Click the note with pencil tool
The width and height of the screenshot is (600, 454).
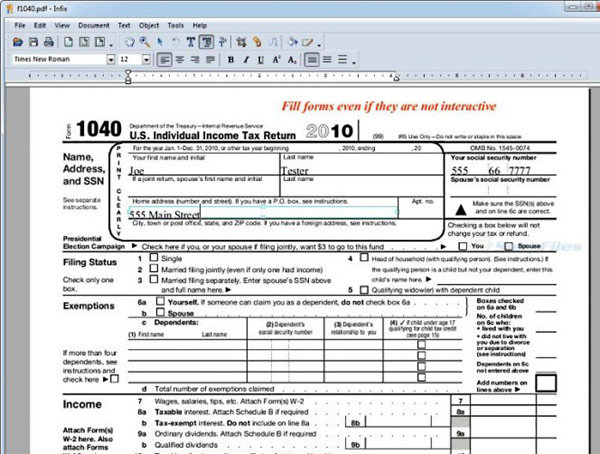click(x=308, y=42)
